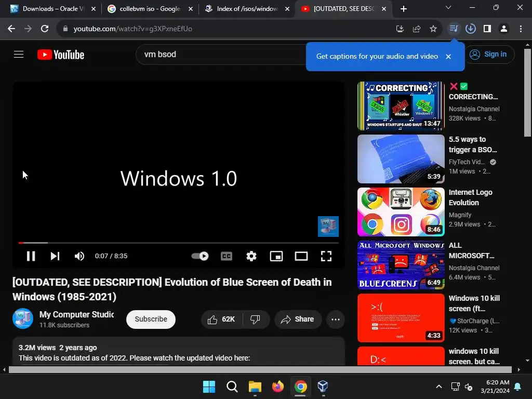Open media controls toolbar icon

[454, 29]
